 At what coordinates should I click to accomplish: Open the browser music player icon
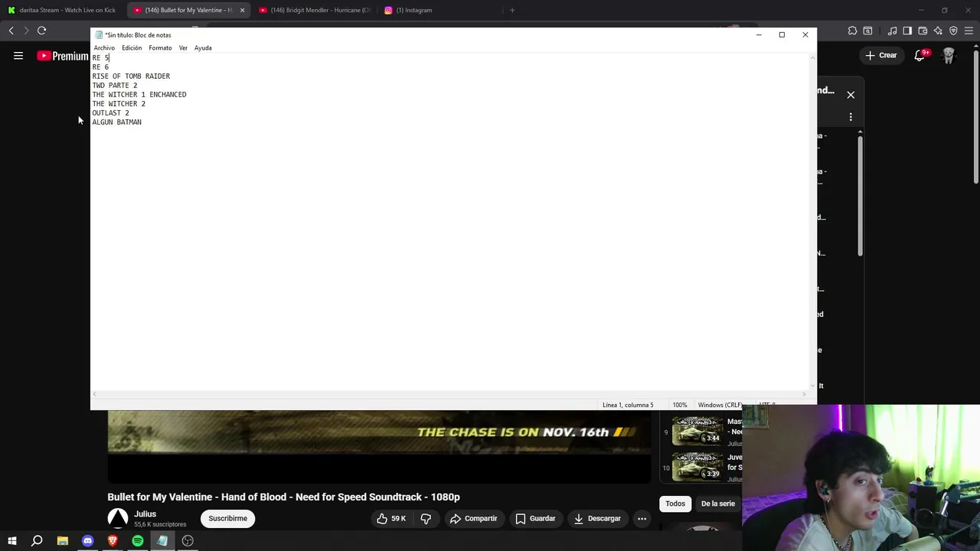pos(892,31)
